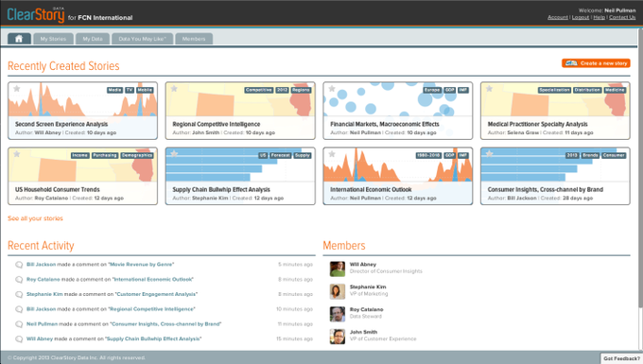
Task: Favorite the Supply Chain Bullwhip Effect Analysis story
Action: click(x=174, y=154)
